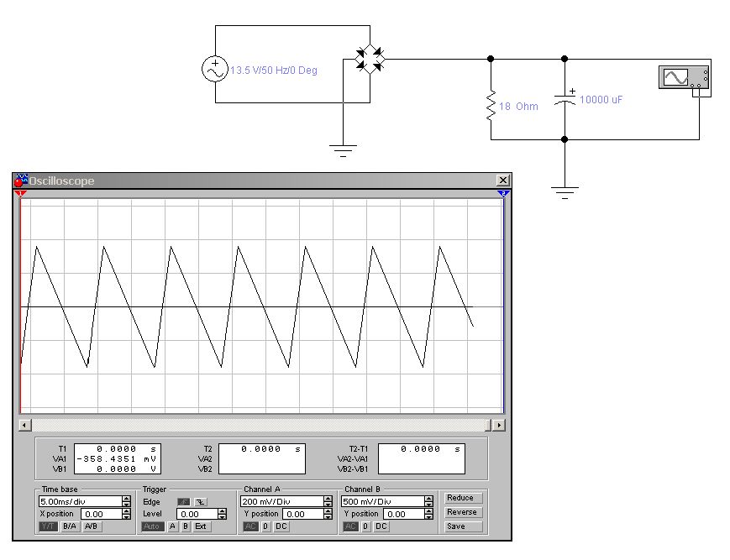Set trigger source to Ext
The image size is (730, 560).
(201, 526)
